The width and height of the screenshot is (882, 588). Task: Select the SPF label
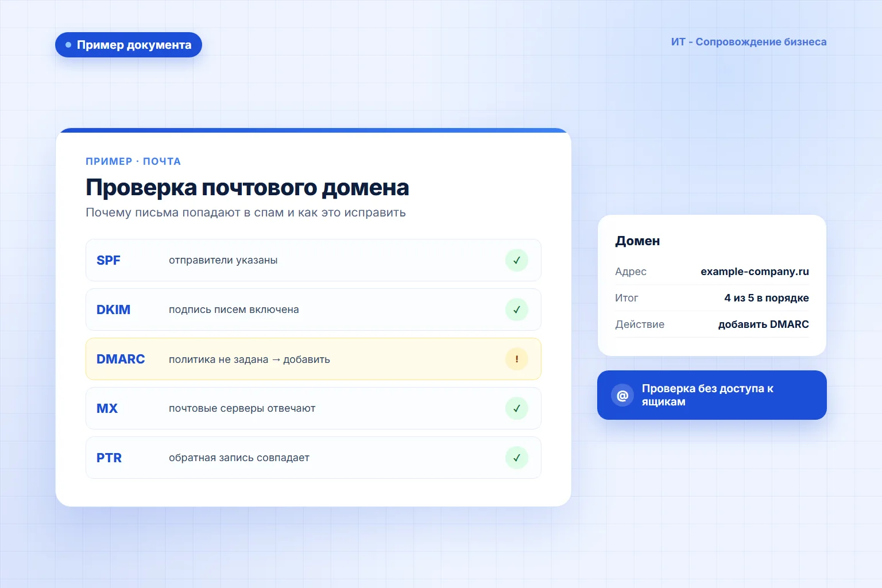pos(109,260)
